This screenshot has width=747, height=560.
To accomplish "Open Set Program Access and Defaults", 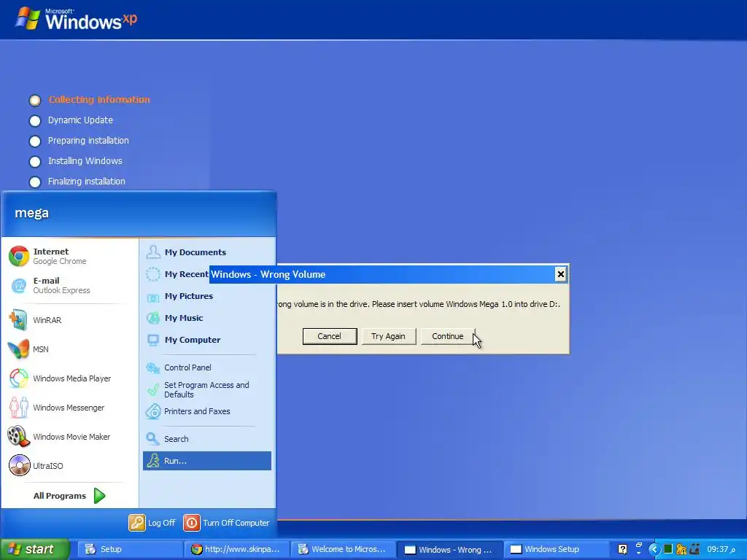I will point(206,389).
